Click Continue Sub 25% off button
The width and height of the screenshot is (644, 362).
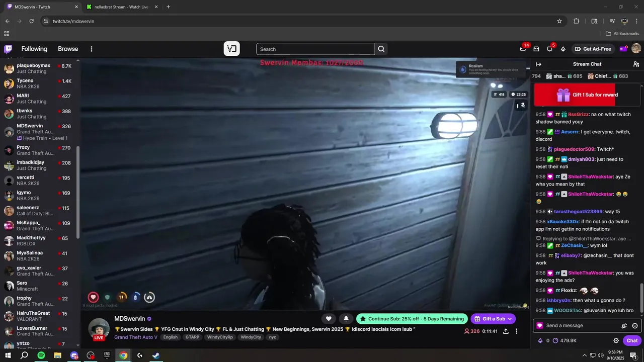click(412, 319)
